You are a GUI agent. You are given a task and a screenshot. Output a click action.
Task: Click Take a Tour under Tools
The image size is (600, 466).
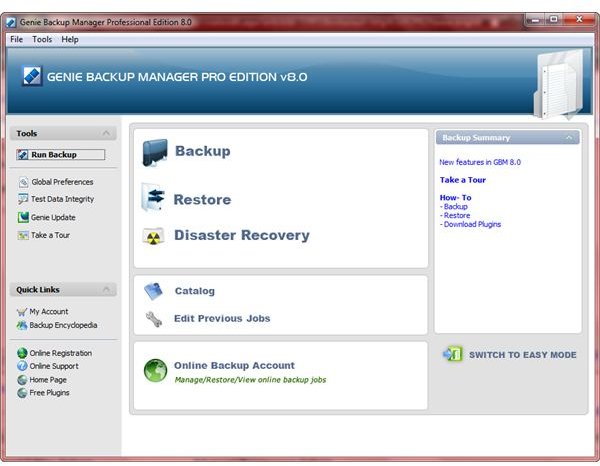click(50, 235)
